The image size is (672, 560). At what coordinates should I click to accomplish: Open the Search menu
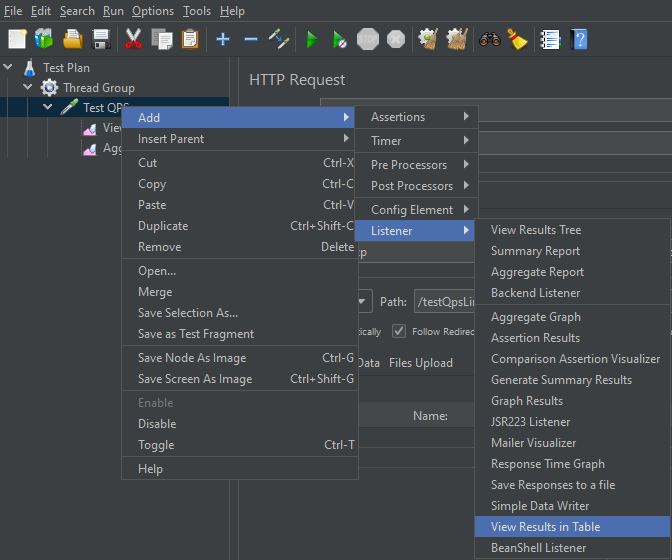coord(77,11)
